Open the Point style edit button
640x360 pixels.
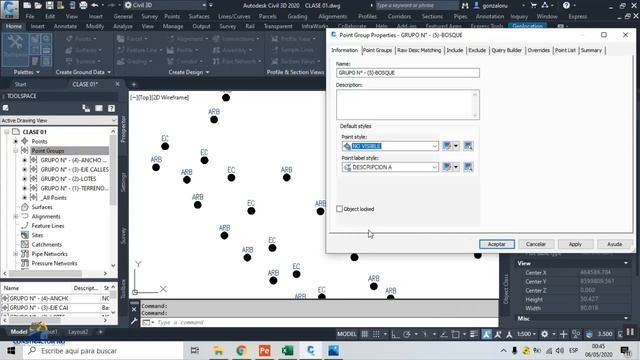tap(447, 146)
